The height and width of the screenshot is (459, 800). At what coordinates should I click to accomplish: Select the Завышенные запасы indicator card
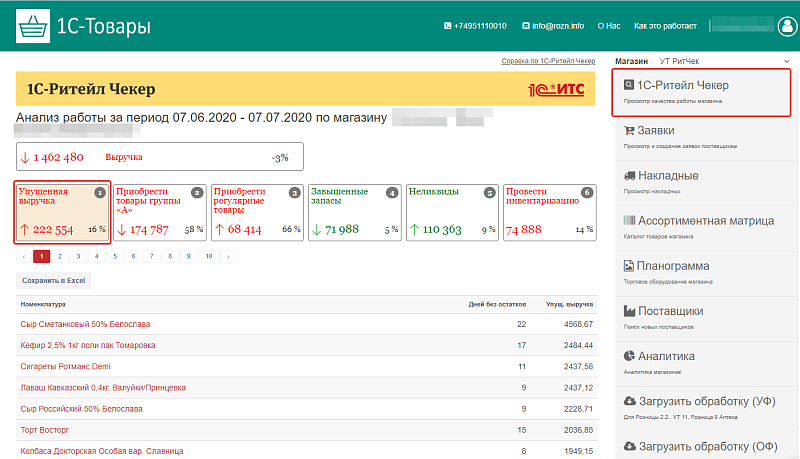coord(354,212)
